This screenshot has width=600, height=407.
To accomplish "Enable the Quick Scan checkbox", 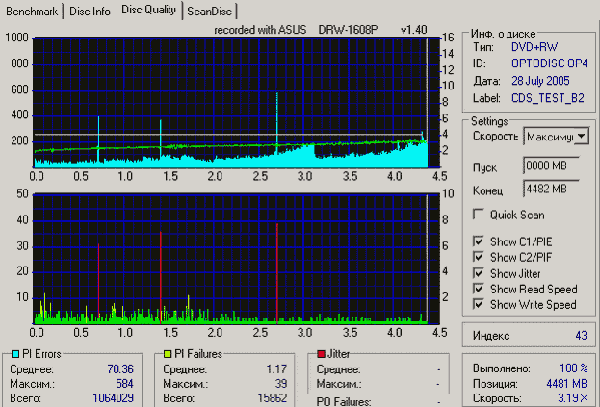I will click(x=478, y=214).
